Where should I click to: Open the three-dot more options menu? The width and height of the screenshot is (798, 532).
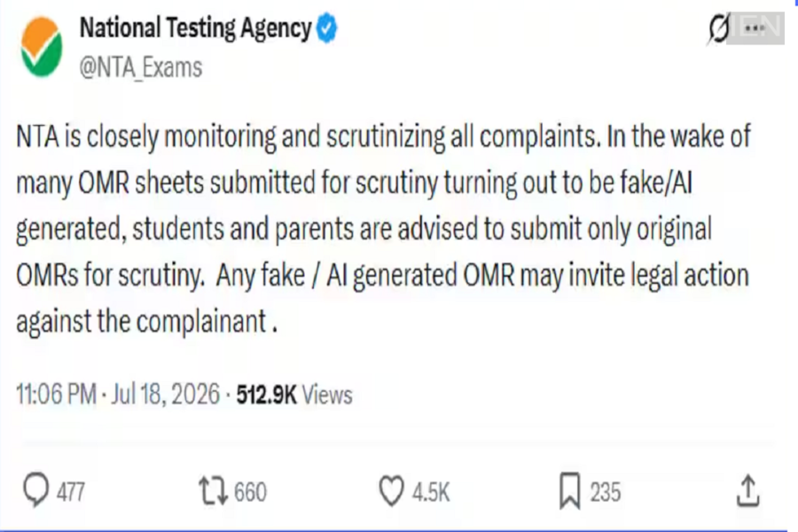(x=755, y=28)
